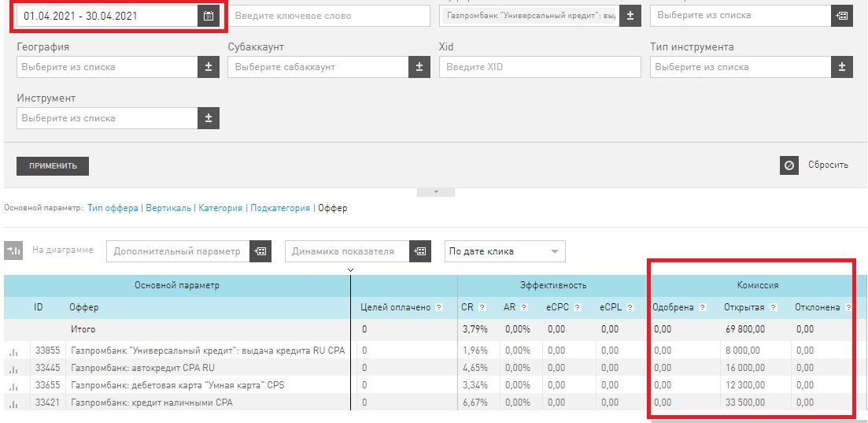
Task: Show chart for offer 33655
Action: coord(14,386)
